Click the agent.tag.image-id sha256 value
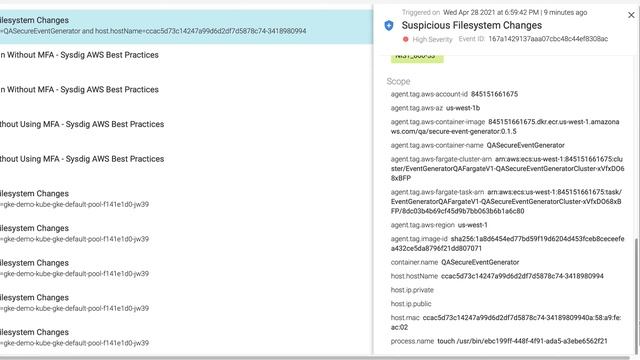Viewport: 640px width, 360px height. (507, 243)
